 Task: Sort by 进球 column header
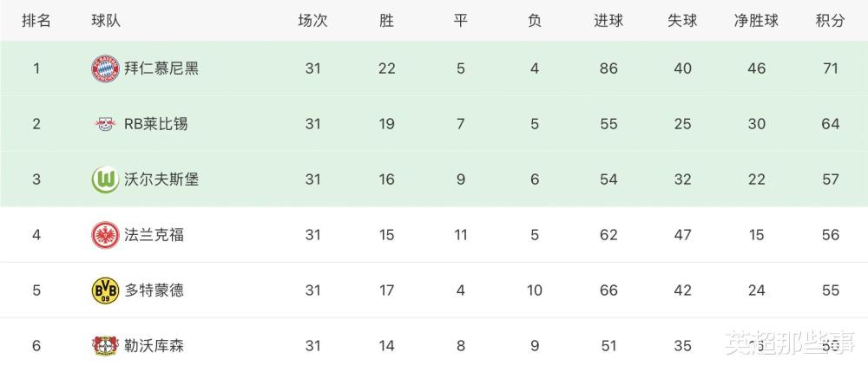608,21
